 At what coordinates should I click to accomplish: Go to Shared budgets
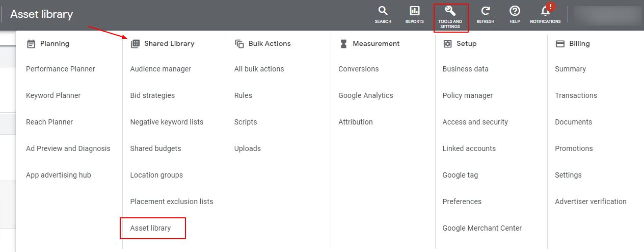pyautogui.click(x=155, y=148)
